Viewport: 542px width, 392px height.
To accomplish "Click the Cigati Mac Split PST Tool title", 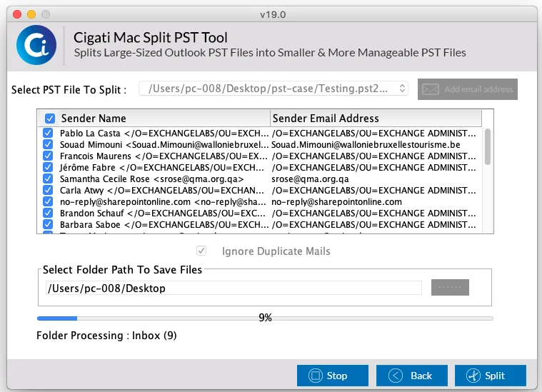I will tap(151, 37).
